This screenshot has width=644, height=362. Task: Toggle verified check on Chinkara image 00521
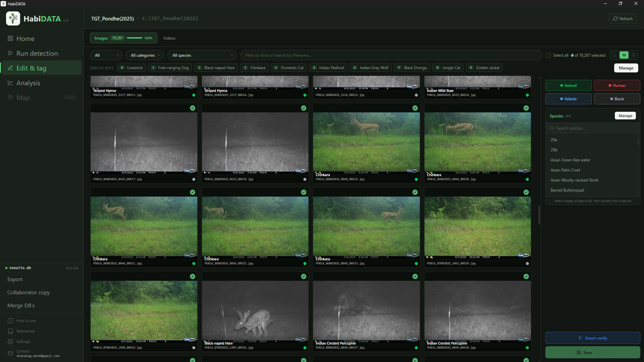[x=193, y=192]
